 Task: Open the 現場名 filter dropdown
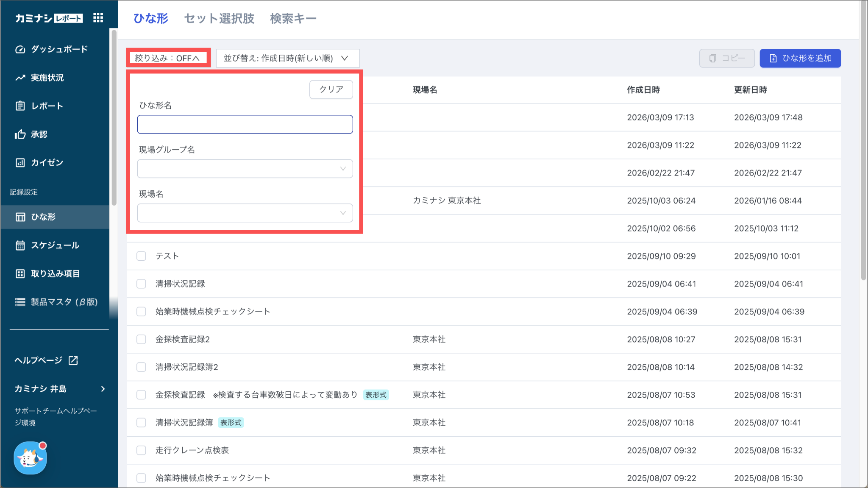(x=245, y=213)
